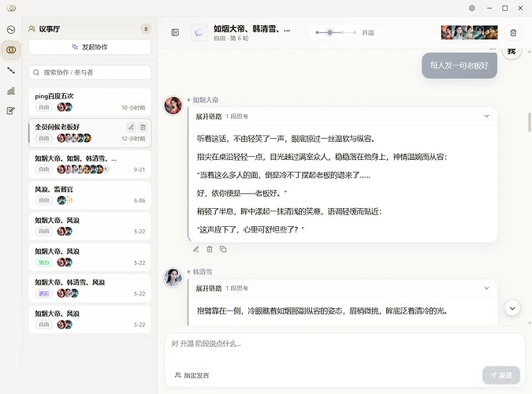Click the chat bubble conversation icon
532x394 pixels.
199,32
